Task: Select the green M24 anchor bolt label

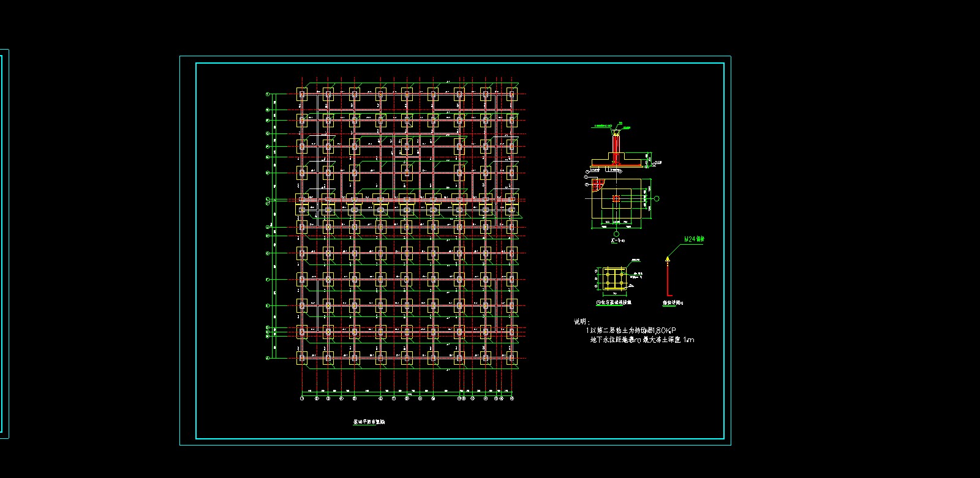Action: (x=694, y=239)
